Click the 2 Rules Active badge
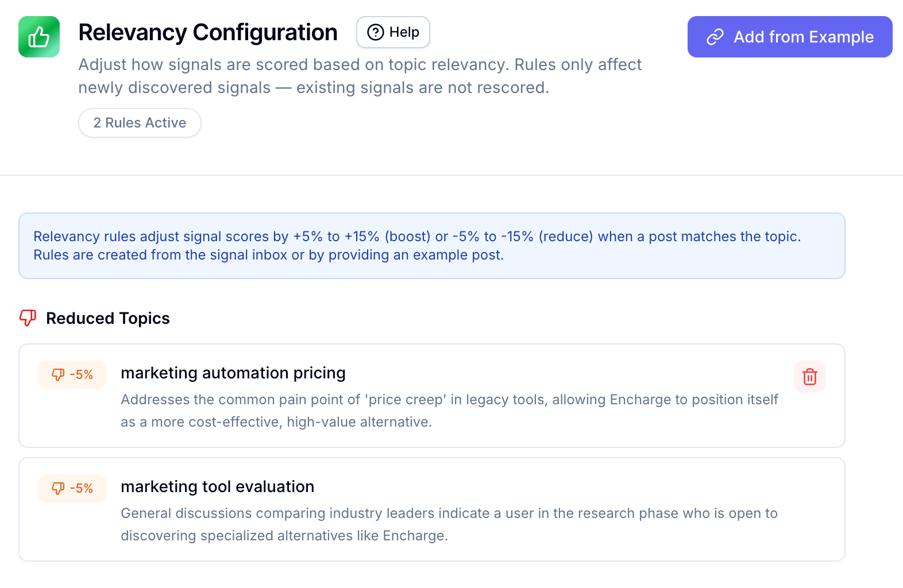Screen dimensions: 903x588 (x=140, y=123)
